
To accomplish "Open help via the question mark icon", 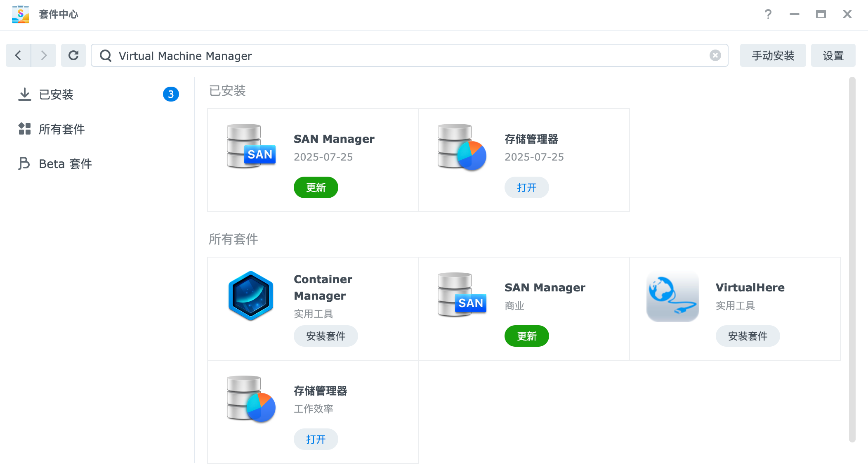I will (768, 14).
